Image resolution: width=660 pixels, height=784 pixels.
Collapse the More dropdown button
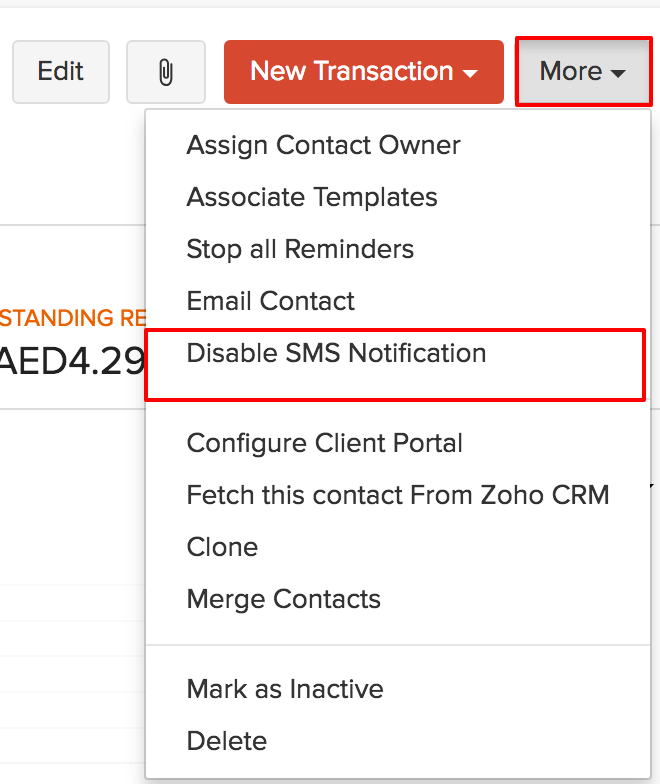point(583,72)
